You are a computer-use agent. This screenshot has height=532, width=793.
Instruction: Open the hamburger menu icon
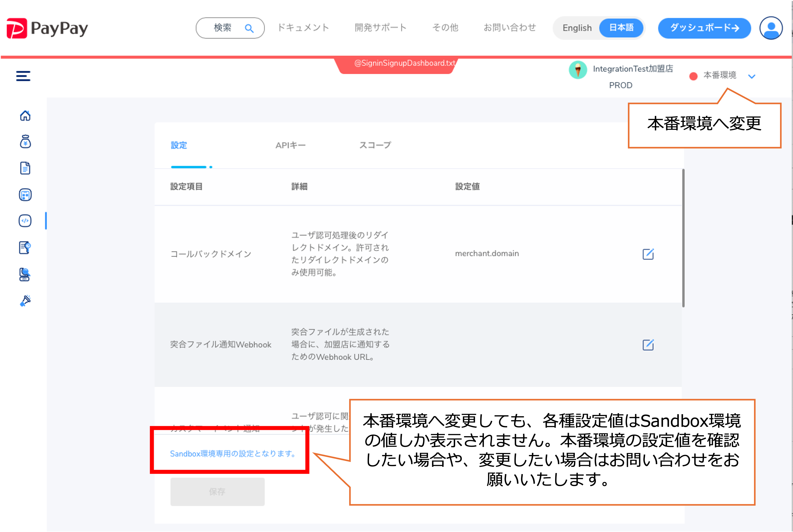(x=23, y=76)
